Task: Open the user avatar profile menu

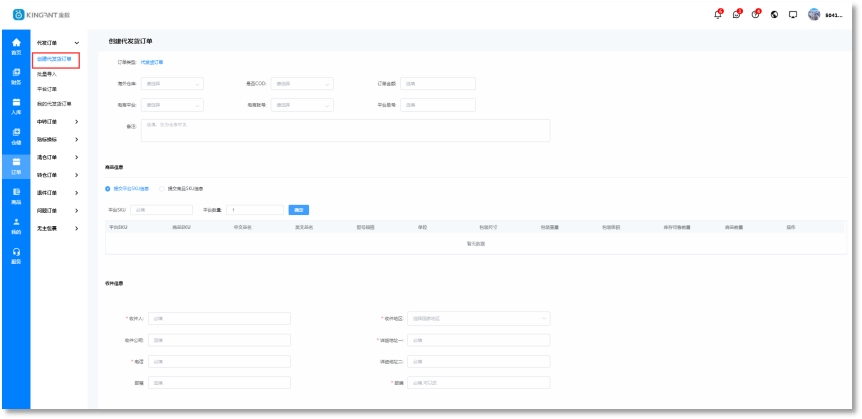Action: click(x=814, y=14)
